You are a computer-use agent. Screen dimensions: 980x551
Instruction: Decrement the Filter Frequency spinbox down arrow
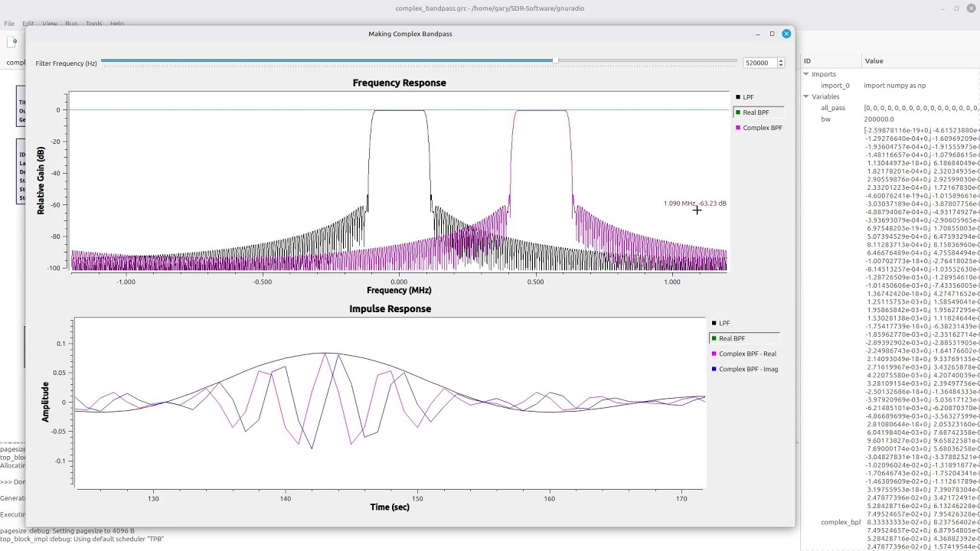point(780,66)
